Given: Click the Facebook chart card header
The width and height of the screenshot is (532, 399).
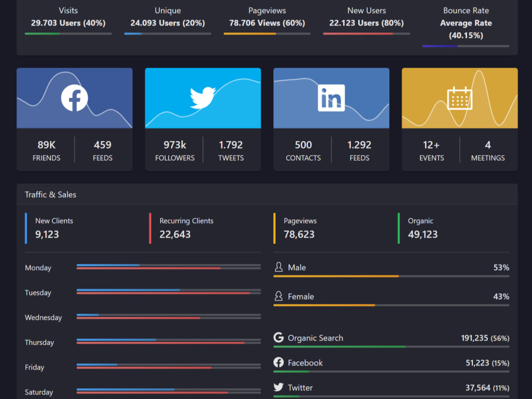Looking at the screenshot, I should (74, 98).
